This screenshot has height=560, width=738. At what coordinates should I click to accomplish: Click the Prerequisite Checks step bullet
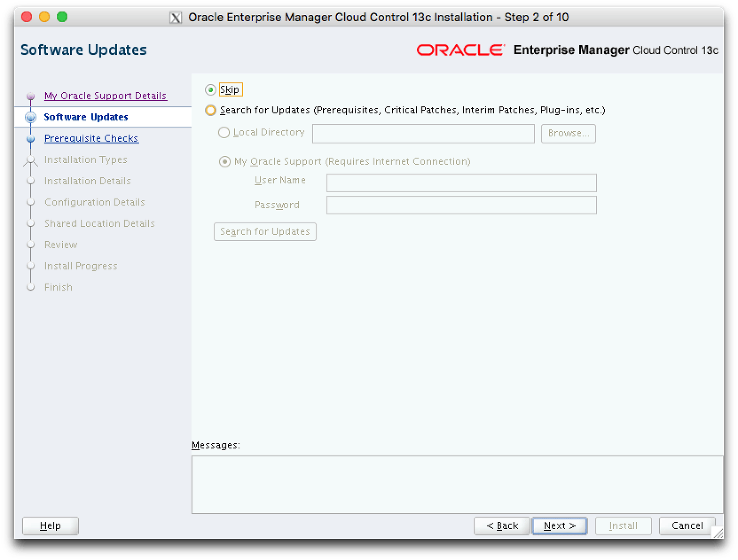coord(31,139)
